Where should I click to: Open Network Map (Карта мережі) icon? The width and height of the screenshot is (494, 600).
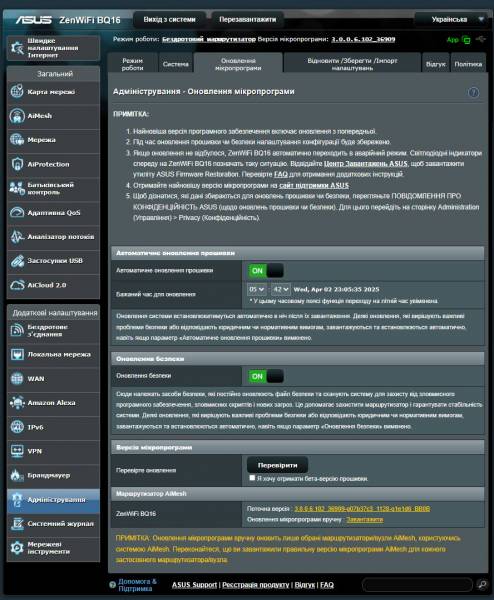(x=17, y=92)
